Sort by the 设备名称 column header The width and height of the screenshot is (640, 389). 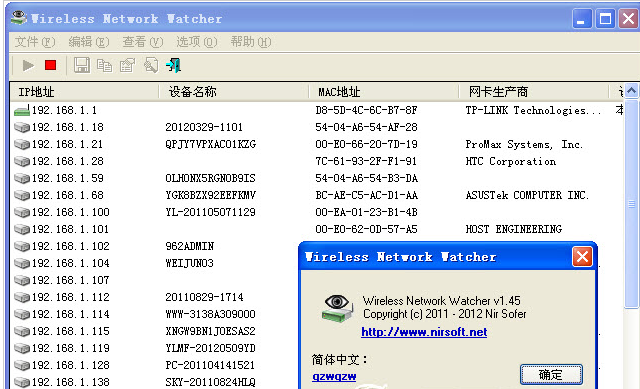point(233,92)
